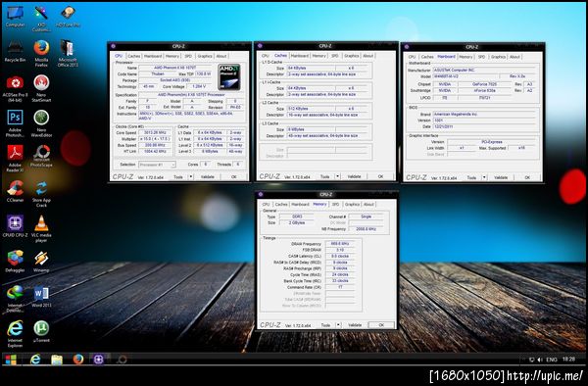
Task: Launch Defraggler from the desktop
Action: point(15,262)
